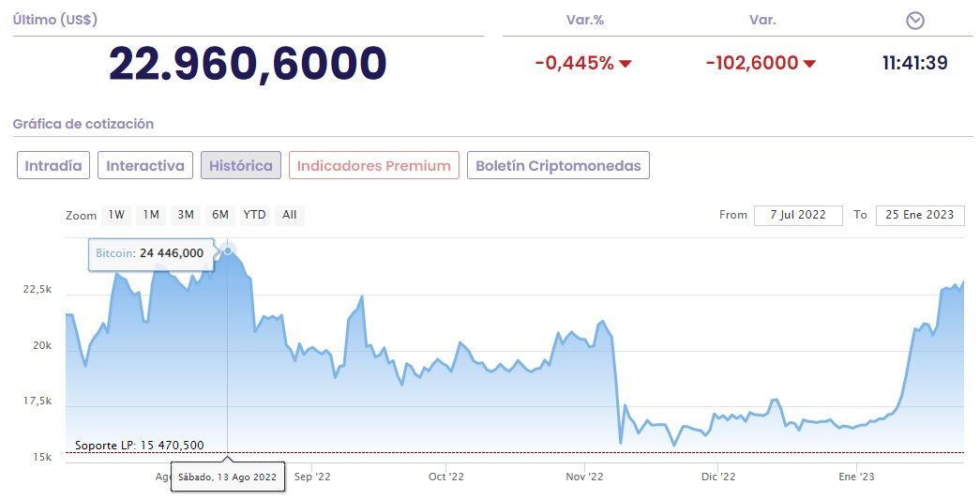The height and width of the screenshot is (500, 980).
Task: Click the red down arrow beside -102,6000
Action: [809, 64]
